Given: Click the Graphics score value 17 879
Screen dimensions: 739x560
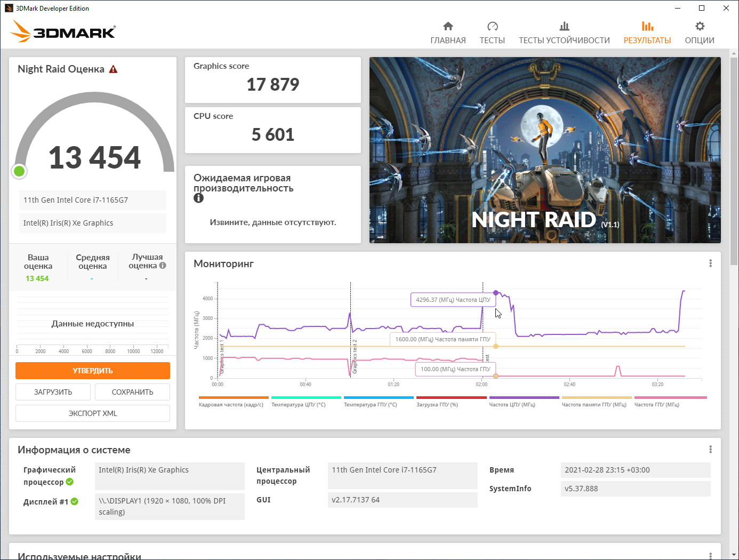Looking at the screenshot, I should (x=273, y=84).
